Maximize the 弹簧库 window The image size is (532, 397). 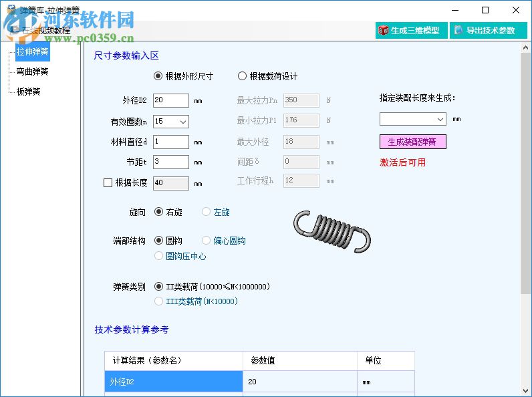click(x=485, y=10)
